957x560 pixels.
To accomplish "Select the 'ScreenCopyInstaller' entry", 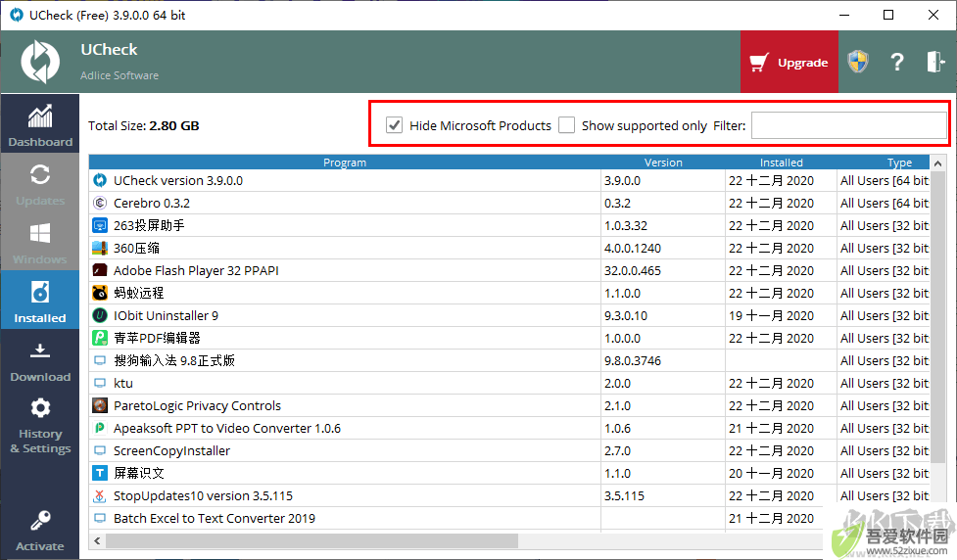I will (171, 450).
